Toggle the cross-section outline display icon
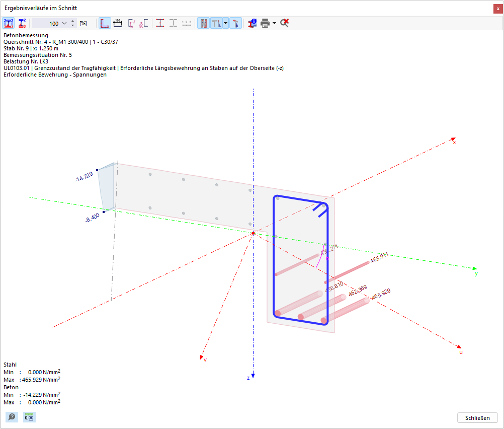This screenshot has height=429, width=504. [105, 23]
